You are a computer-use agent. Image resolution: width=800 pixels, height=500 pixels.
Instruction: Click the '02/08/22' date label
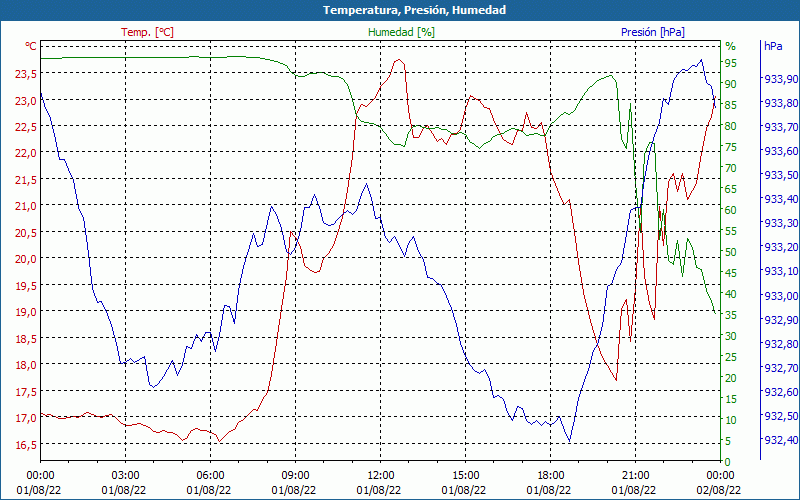718,490
